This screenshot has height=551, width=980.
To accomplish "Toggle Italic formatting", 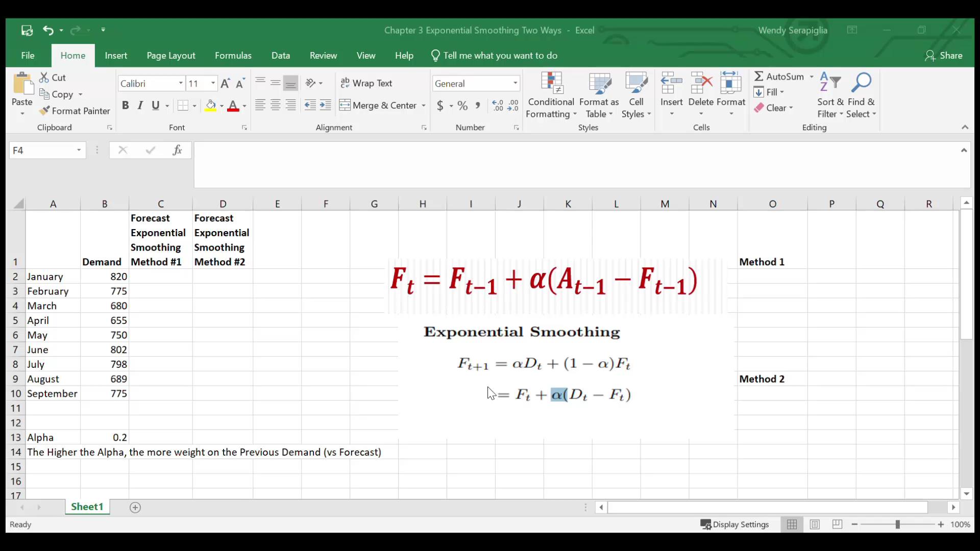I will 140,106.
